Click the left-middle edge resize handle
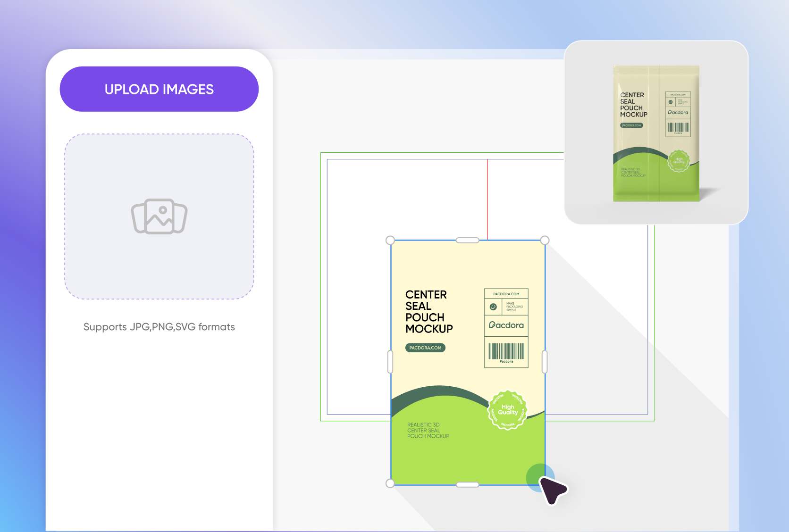This screenshot has width=789, height=532. [x=390, y=362]
